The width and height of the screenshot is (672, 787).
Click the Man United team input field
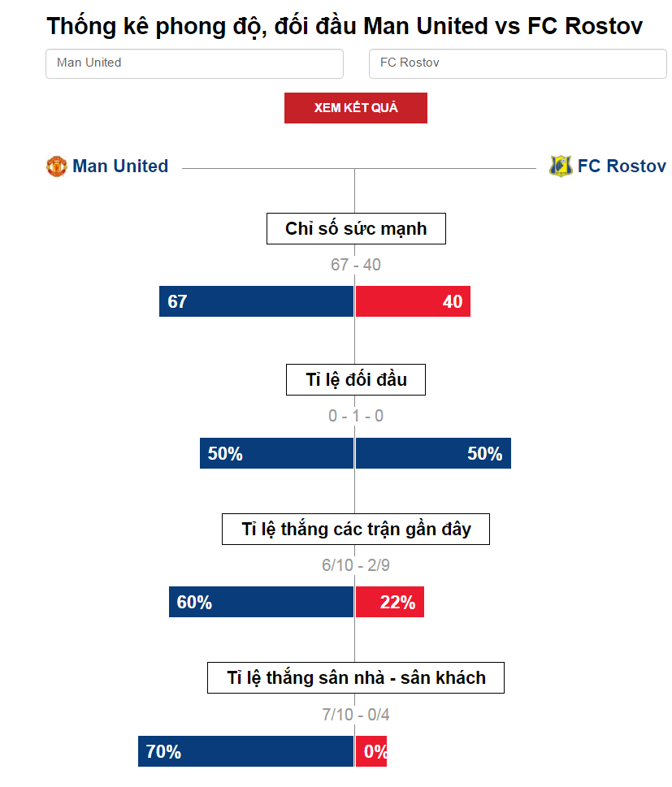[194, 63]
